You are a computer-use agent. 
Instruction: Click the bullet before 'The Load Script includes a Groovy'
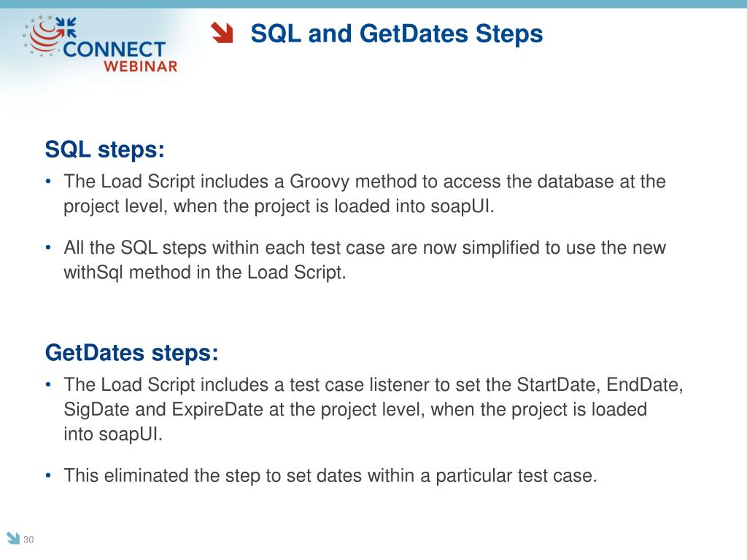click(x=48, y=182)
